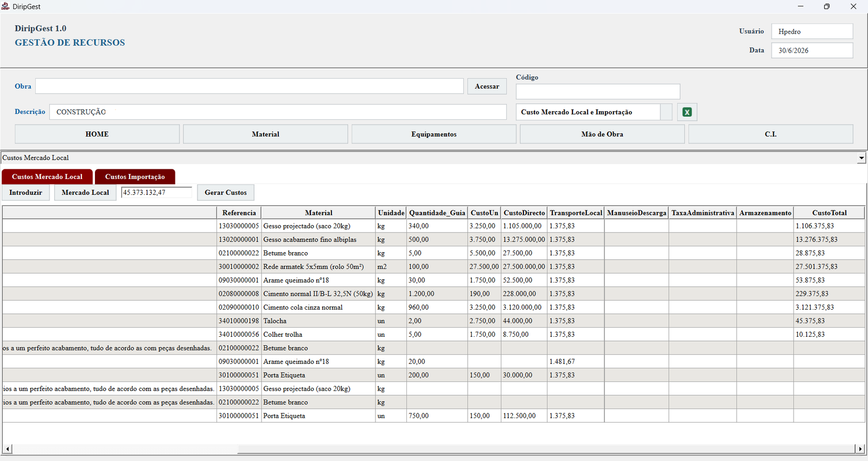Select the Custos Mercado Local tab

[x=47, y=177]
